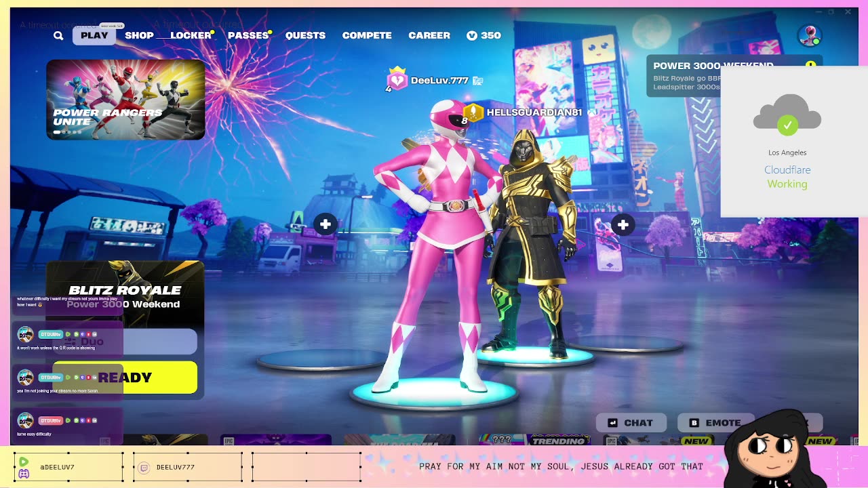Click the 350 V-Bucks balance
The width and height of the screenshot is (868, 488).
pyautogui.click(x=484, y=35)
